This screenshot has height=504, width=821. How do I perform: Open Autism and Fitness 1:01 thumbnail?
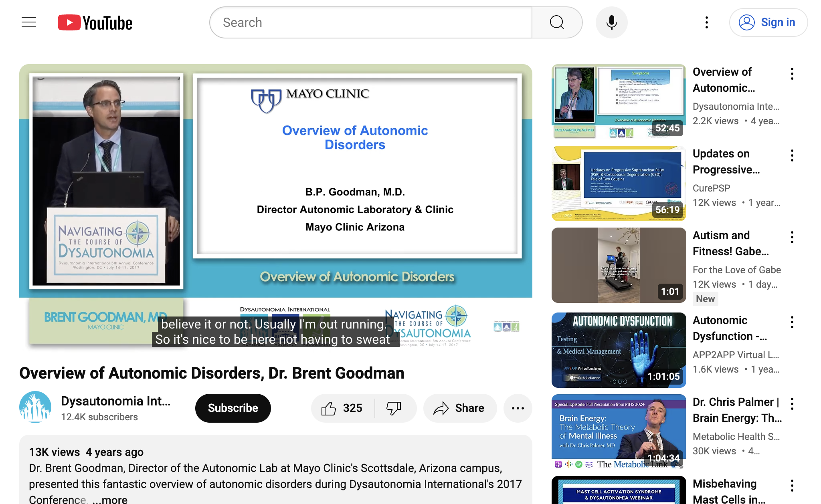point(619,265)
